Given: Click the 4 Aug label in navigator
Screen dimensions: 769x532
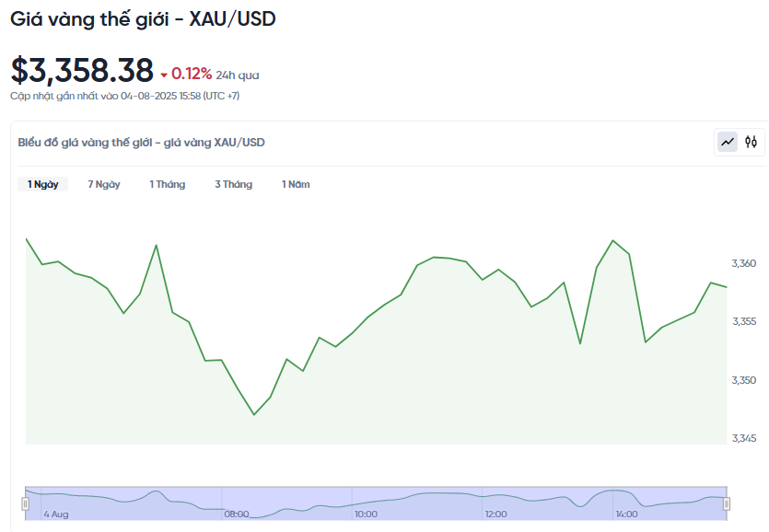Looking at the screenshot, I should (56, 515).
